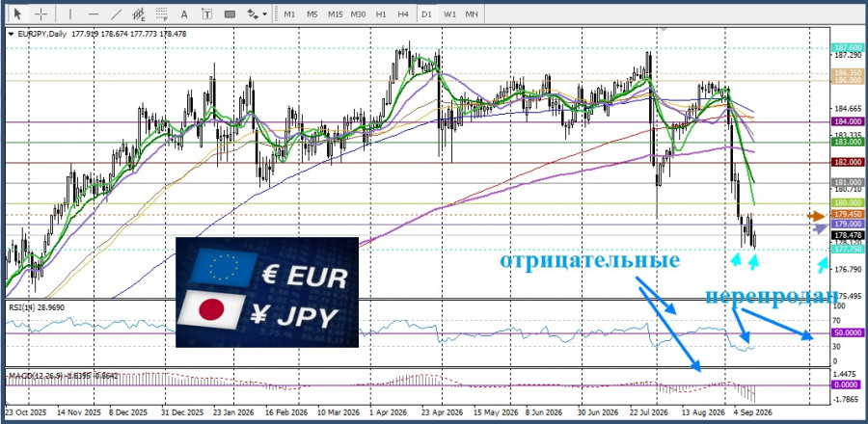Select the cursor arrow tool
The height and width of the screenshot is (424, 868).
point(17,13)
